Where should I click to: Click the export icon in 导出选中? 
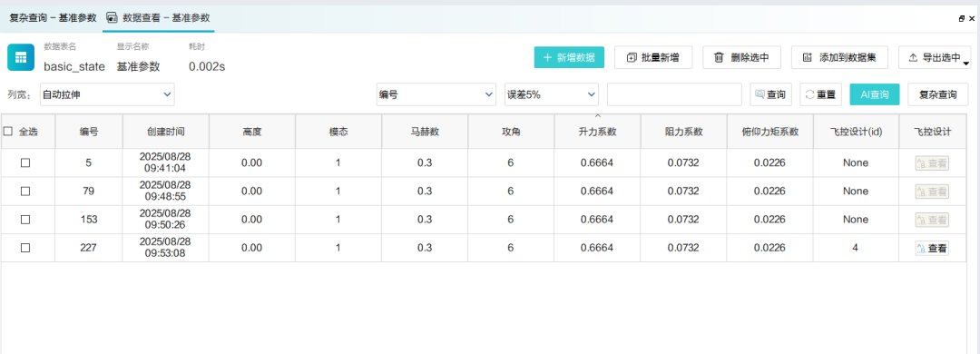tap(913, 57)
